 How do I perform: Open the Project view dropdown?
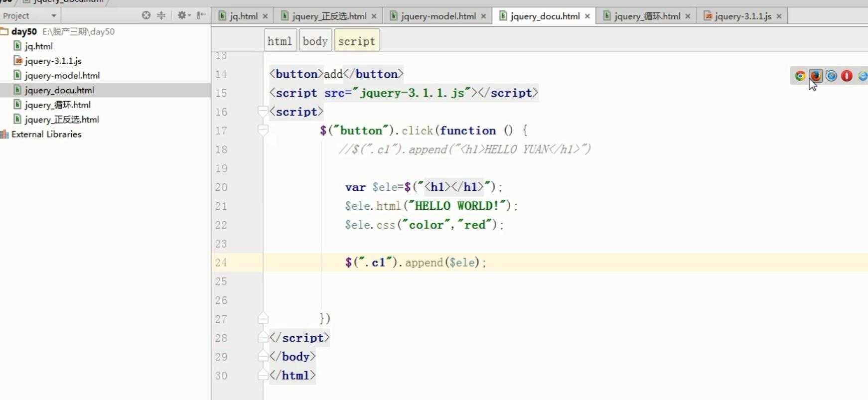tap(54, 16)
